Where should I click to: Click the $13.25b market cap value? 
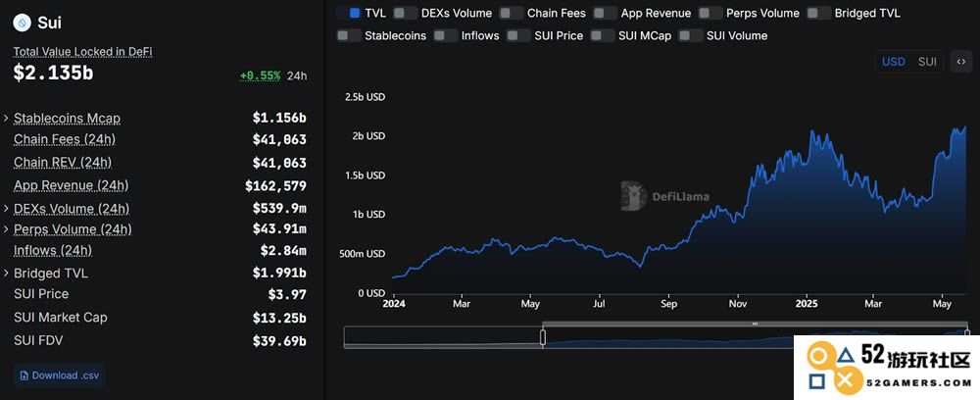coord(279,318)
